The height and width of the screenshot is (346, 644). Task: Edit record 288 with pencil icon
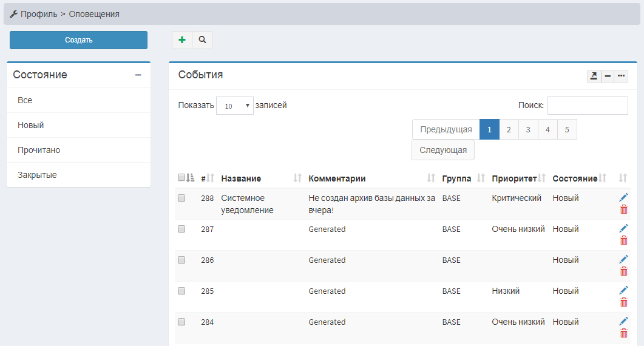623,197
